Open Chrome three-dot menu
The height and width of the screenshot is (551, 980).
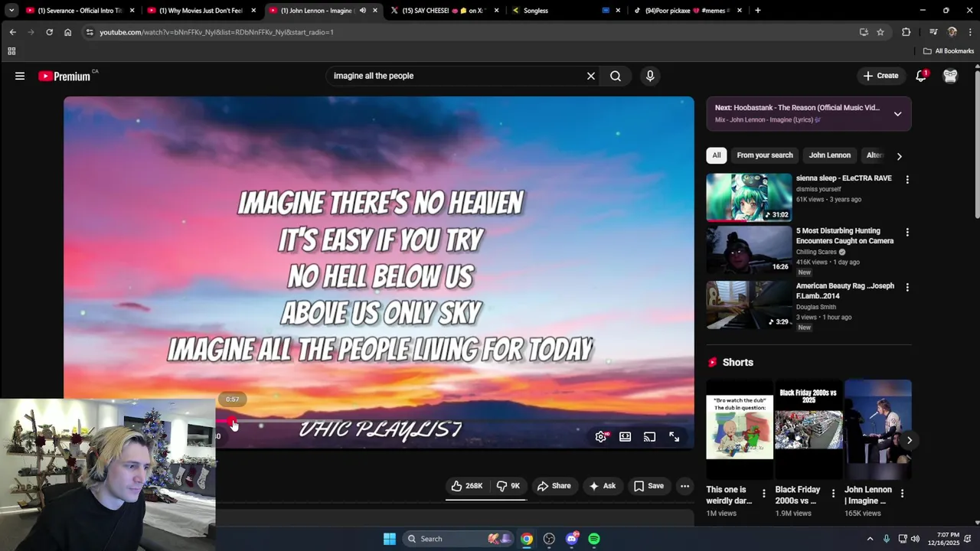pos(970,32)
